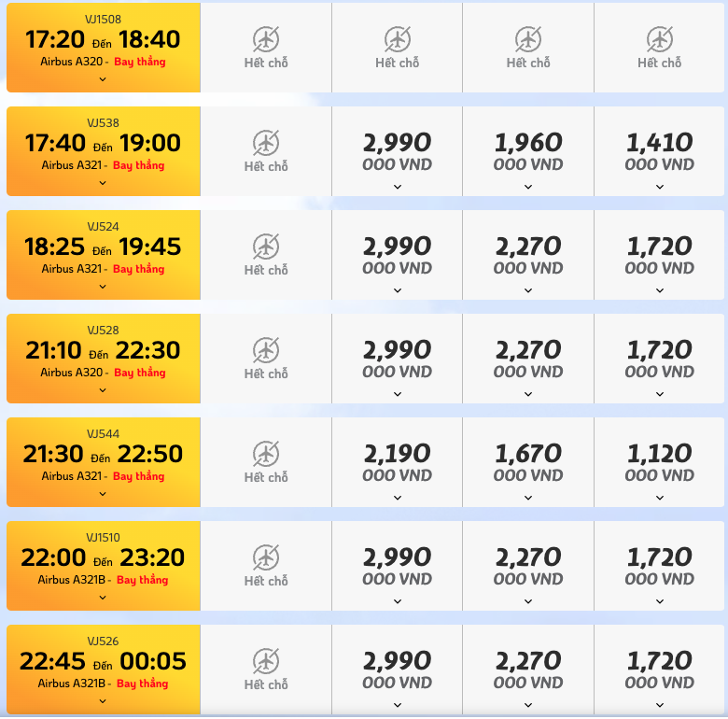Click sold-out plane icon for flight VJ526
The image size is (728, 719).
(x=266, y=660)
